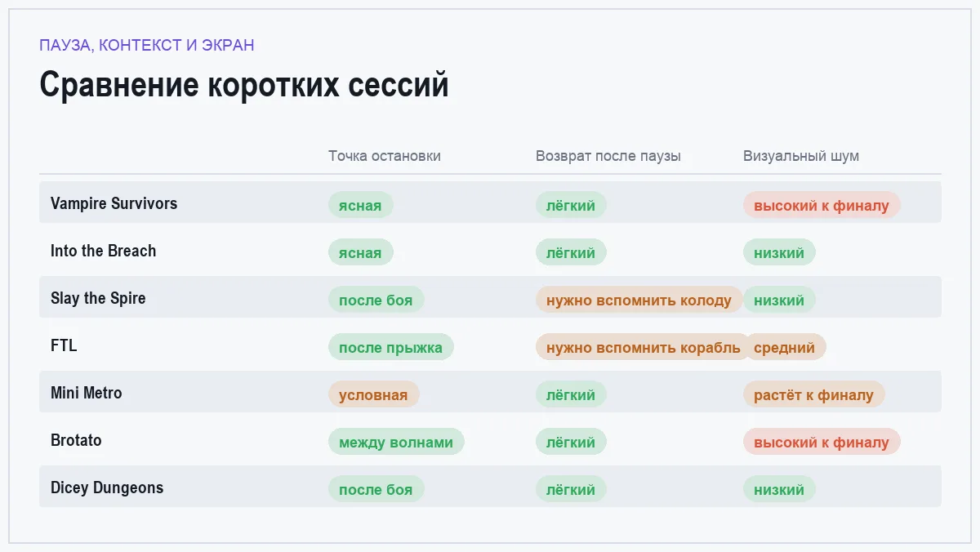
Task: Click the 'Точка остановки' column header
Action: (x=385, y=156)
